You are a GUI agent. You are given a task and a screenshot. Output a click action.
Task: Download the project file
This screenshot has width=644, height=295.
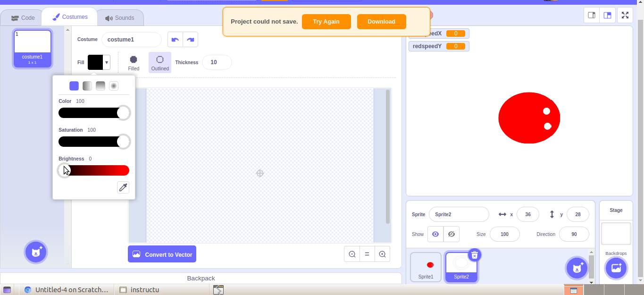coord(381,21)
